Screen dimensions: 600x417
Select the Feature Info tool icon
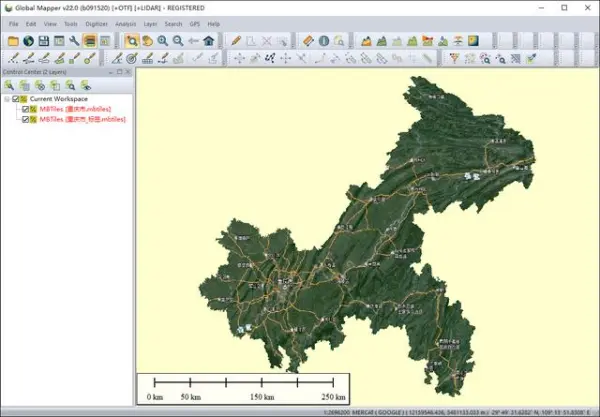tap(325, 41)
